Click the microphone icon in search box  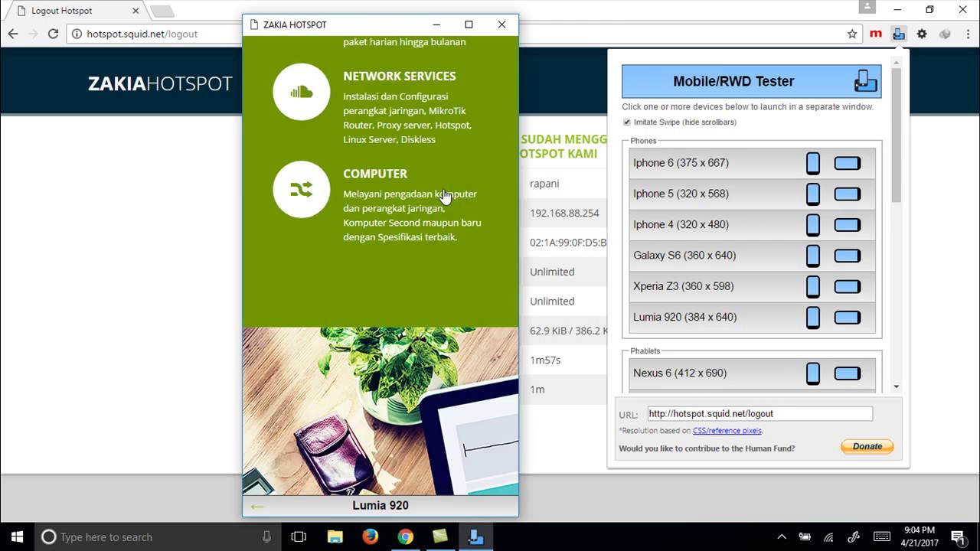[266, 537]
